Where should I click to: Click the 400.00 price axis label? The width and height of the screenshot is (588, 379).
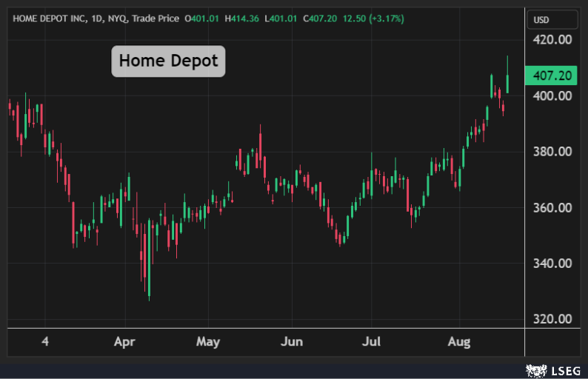click(552, 95)
